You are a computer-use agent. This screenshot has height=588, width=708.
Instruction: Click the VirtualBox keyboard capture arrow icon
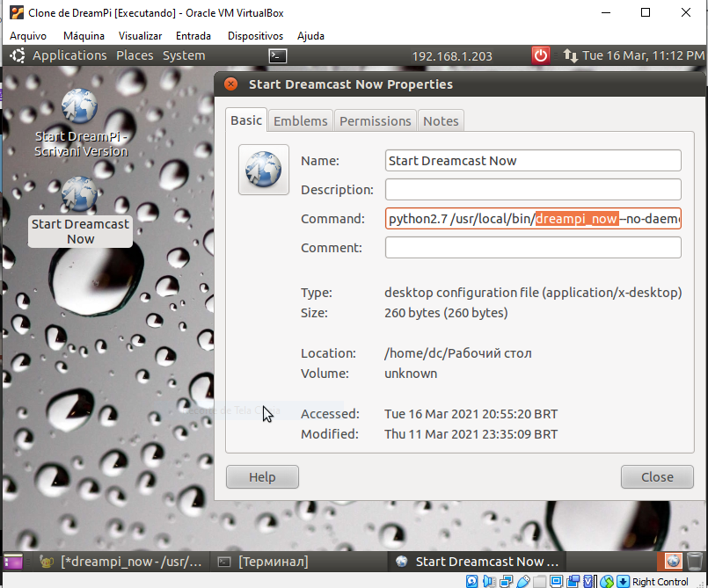pyautogui.click(x=623, y=581)
